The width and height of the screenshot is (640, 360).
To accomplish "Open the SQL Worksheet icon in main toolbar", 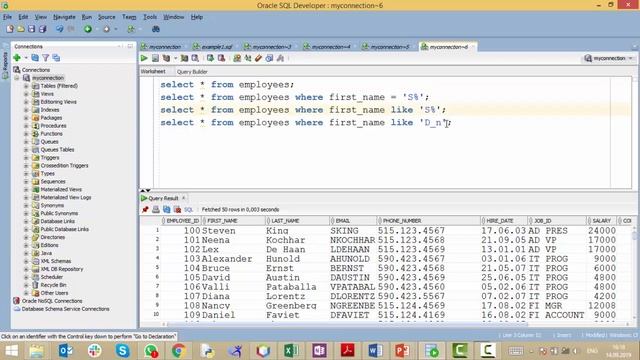I will pos(131,29).
